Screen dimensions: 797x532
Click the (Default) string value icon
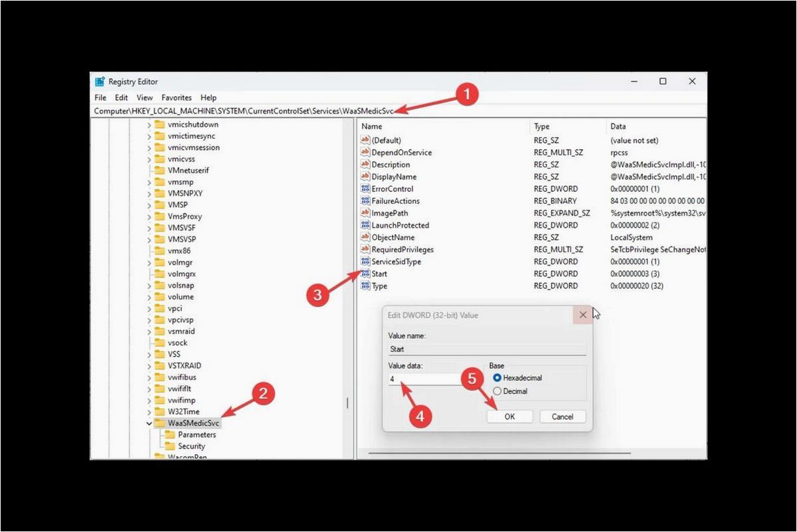(365, 140)
